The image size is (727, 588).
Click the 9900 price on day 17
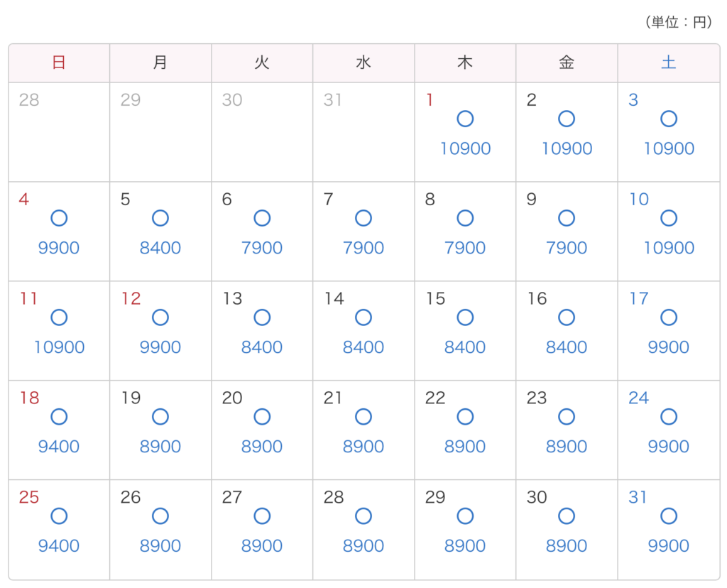(x=669, y=347)
